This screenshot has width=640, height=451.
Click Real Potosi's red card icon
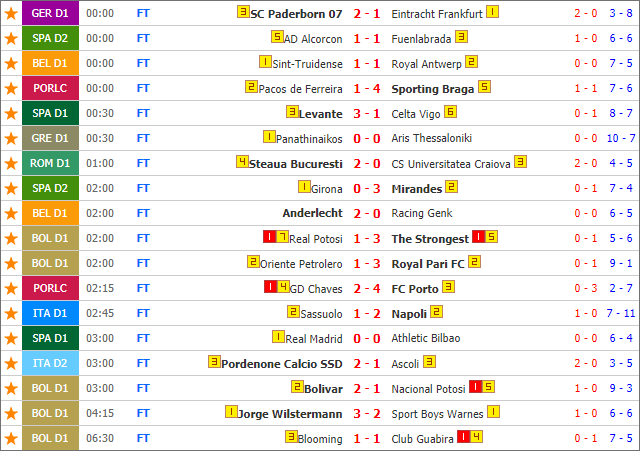(269, 237)
